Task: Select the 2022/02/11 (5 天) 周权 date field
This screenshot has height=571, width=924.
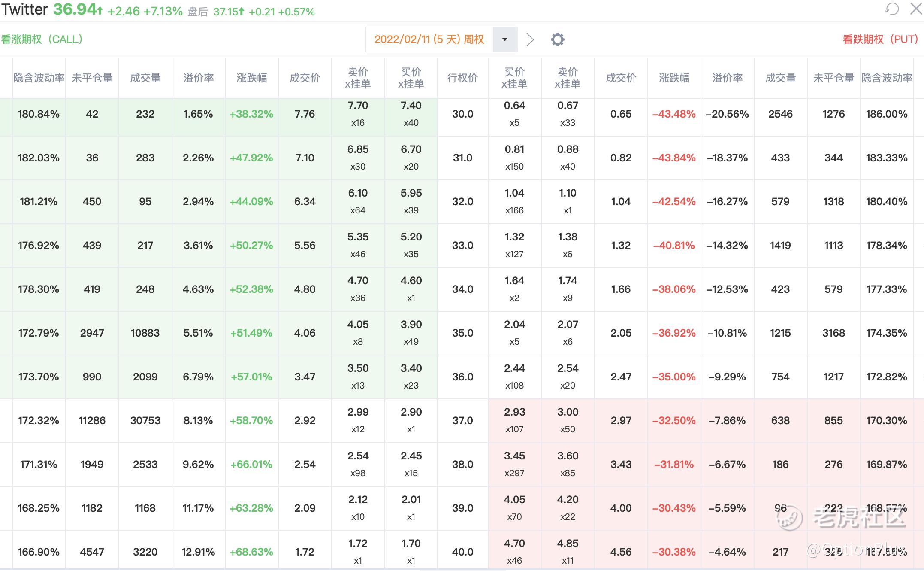Action: (429, 39)
